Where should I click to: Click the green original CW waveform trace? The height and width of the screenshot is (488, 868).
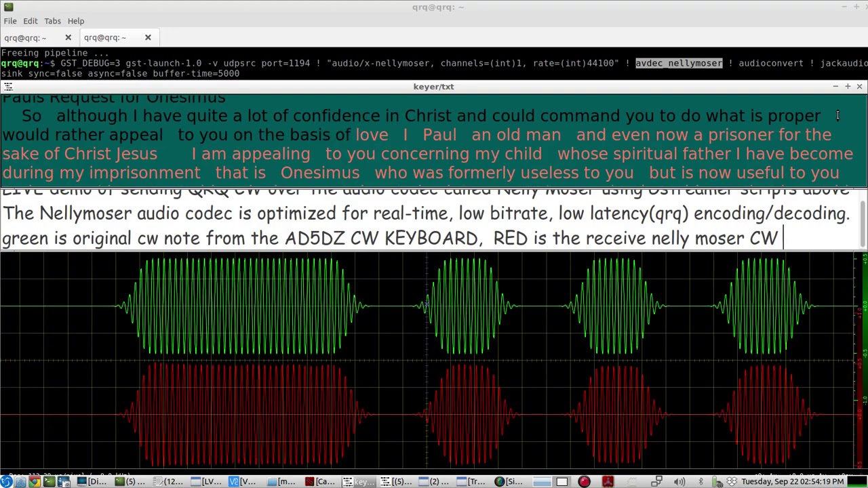(427, 307)
